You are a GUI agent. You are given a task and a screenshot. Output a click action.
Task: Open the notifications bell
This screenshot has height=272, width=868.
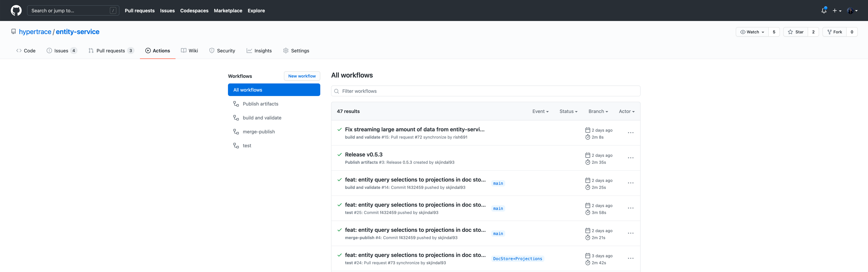[x=824, y=10]
